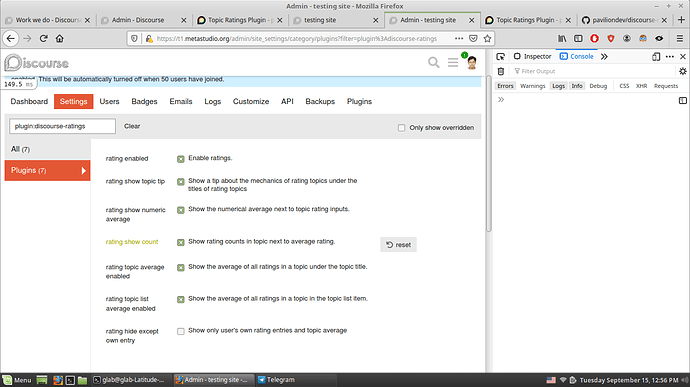This screenshot has width=690, height=387.
Task: Click the Discourse logo
Action: pos(37,63)
